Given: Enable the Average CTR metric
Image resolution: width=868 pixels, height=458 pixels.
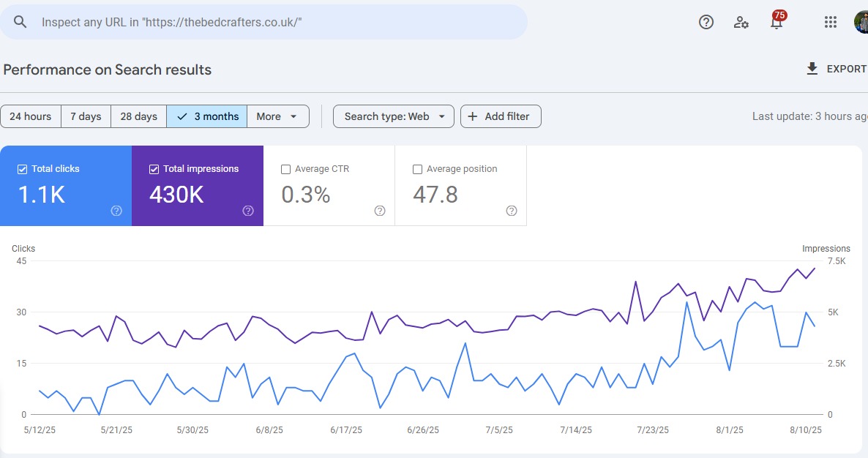Looking at the screenshot, I should tap(285, 169).
